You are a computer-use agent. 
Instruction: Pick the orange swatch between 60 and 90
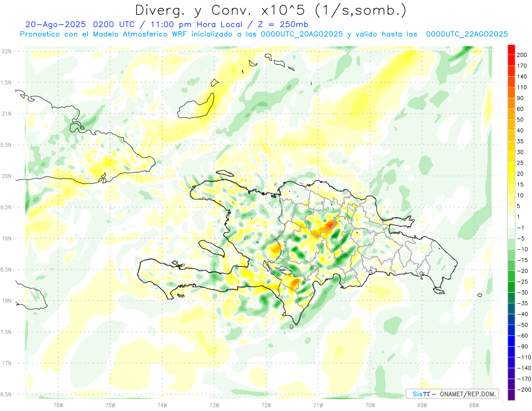tap(511, 103)
